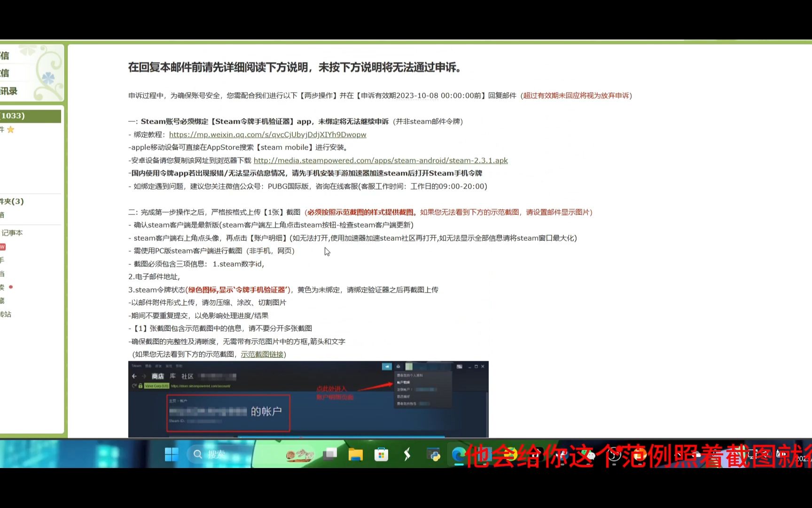The height and width of the screenshot is (508, 812).
Task: Open the Python window icon on taskbar
Action: [x=433, y=454]
